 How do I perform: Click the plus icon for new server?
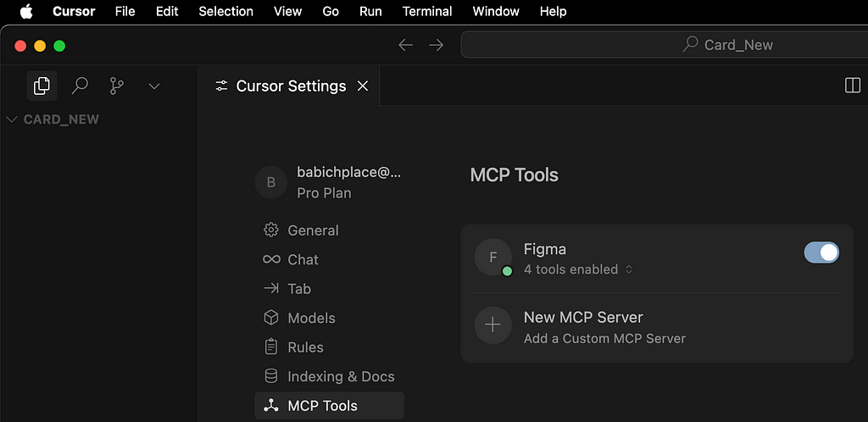492,325
